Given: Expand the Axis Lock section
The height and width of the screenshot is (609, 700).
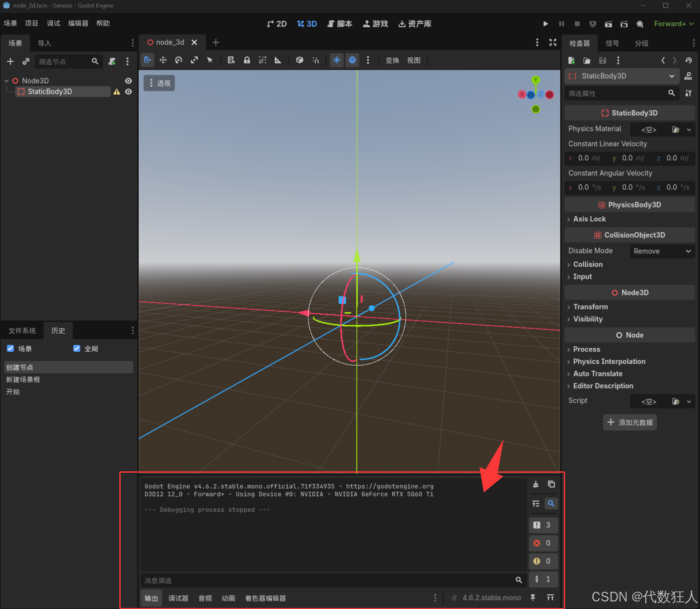Looking at the screenshot, I should pyautogui.click(x=589, y=219).
